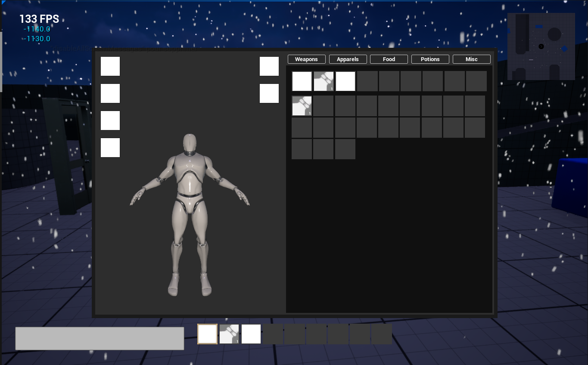
Task: Select the last empty hotbar slot
Action: point(382,334)
